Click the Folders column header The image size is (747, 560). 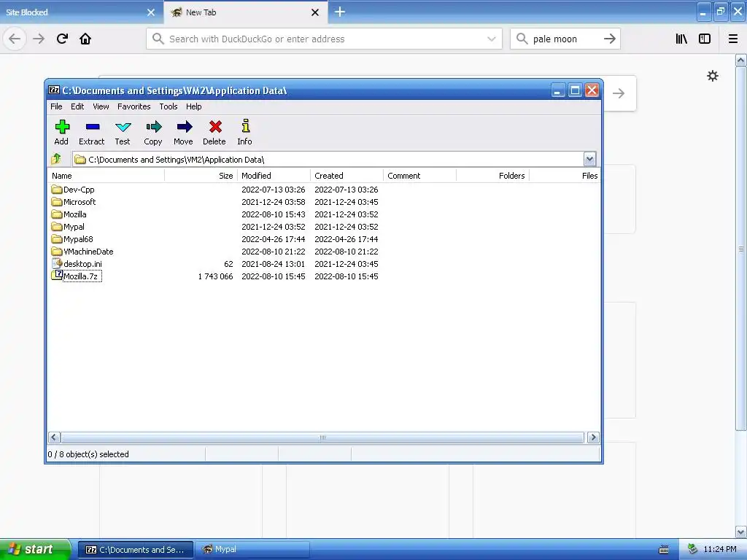[x=492, y=176]
